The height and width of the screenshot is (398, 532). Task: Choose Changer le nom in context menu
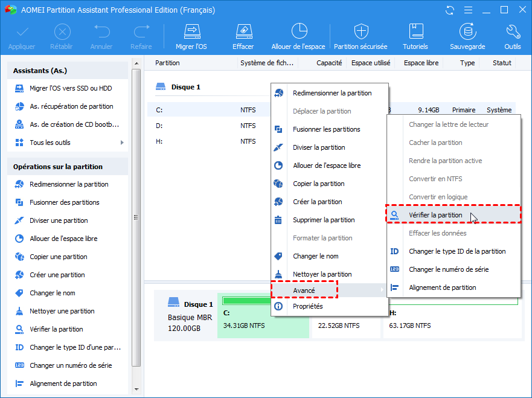tap(329, 256)
